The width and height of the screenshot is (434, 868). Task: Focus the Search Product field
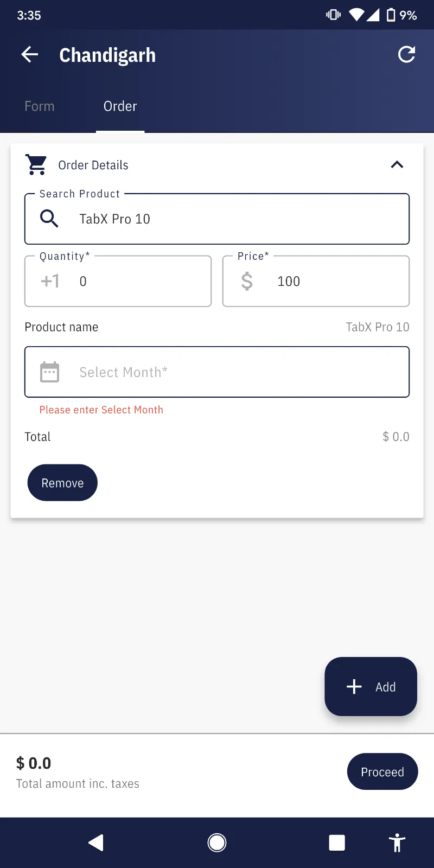tap(233, 219)
